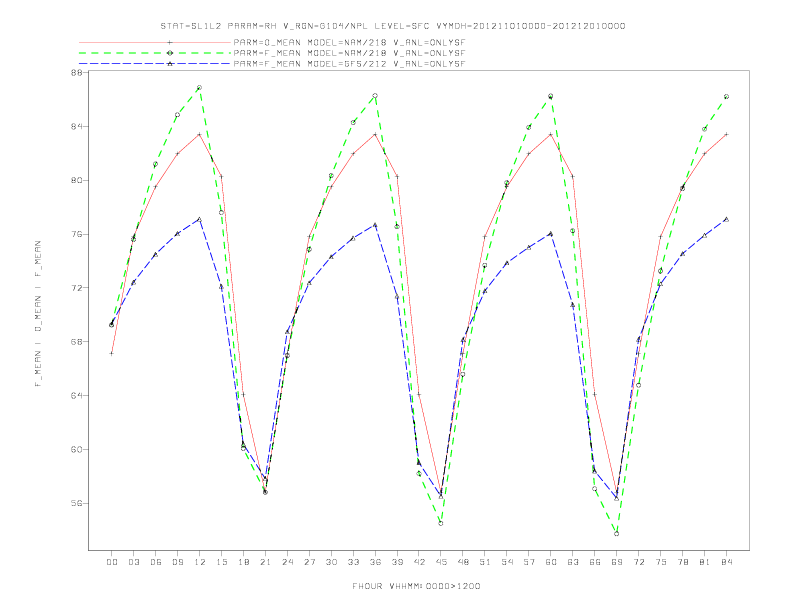Viewport: 792px width, 612px height.
Task: Click the green circle minimum at hour 69
Action: [617, 534]
